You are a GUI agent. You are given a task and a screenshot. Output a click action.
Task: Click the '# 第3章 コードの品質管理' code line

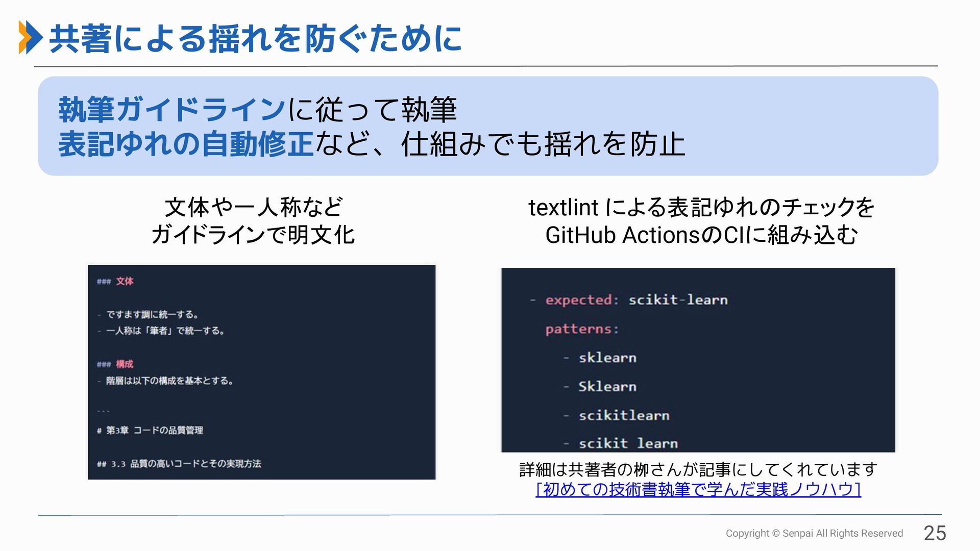(150, 430)
